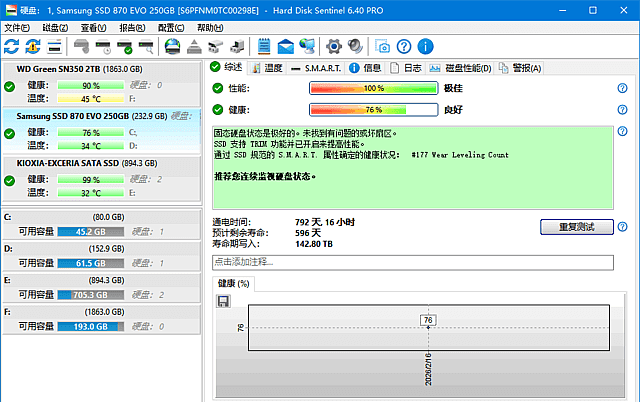Click the 705.3 GB free space bar
640x402 pixels.
pyautogui.click(x=91, y=295)
